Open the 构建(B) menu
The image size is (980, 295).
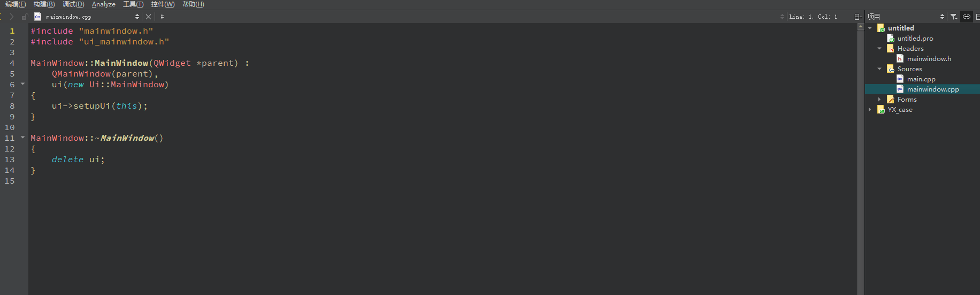(44, 4)
